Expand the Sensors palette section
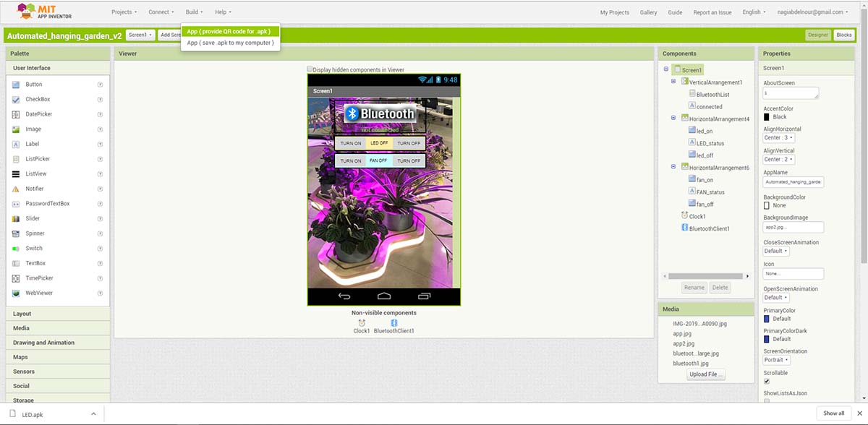Screen dimensions: 868x425 click(x=58, y=372)
